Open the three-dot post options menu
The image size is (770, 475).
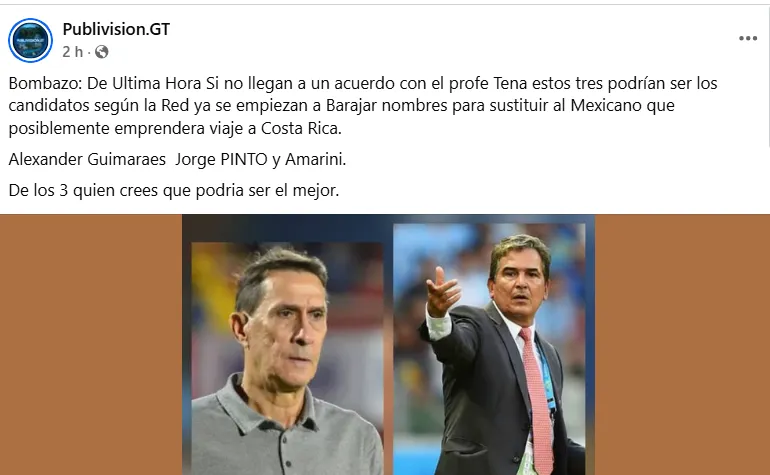click(x=747, y=38)
